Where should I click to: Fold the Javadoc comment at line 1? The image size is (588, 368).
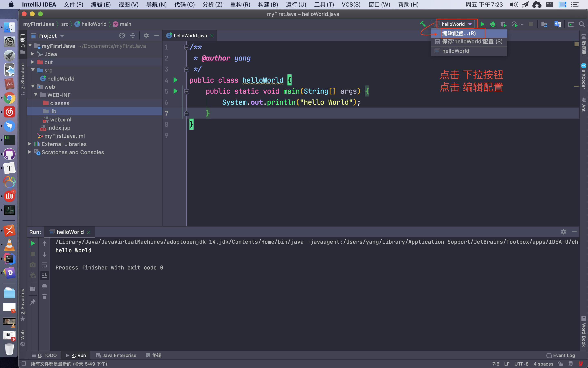[187, 47]
